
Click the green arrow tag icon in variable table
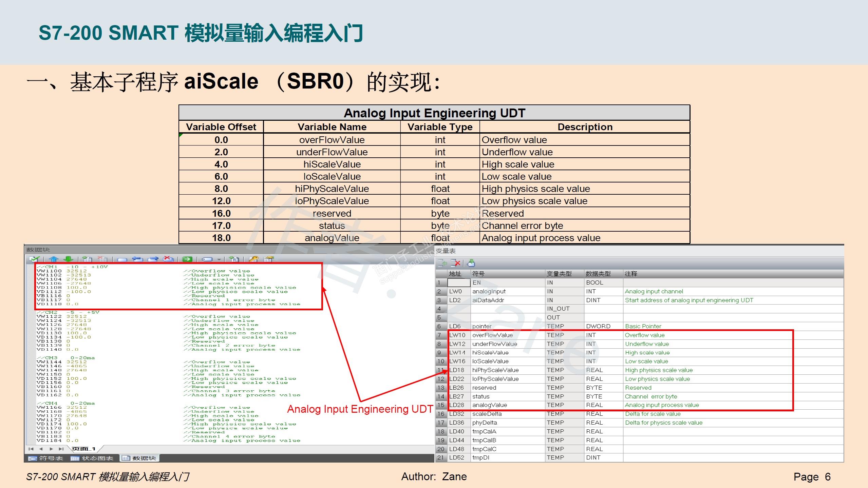[x=471, y=263]
